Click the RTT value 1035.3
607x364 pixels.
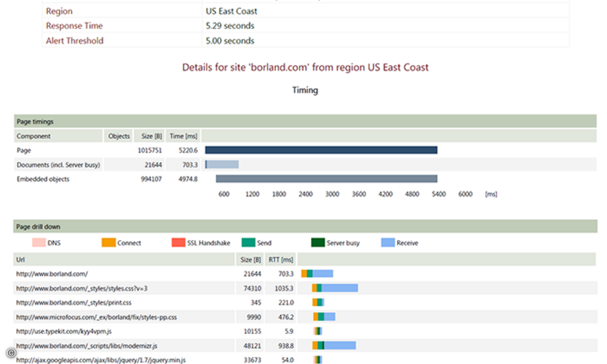coord(283,288)
